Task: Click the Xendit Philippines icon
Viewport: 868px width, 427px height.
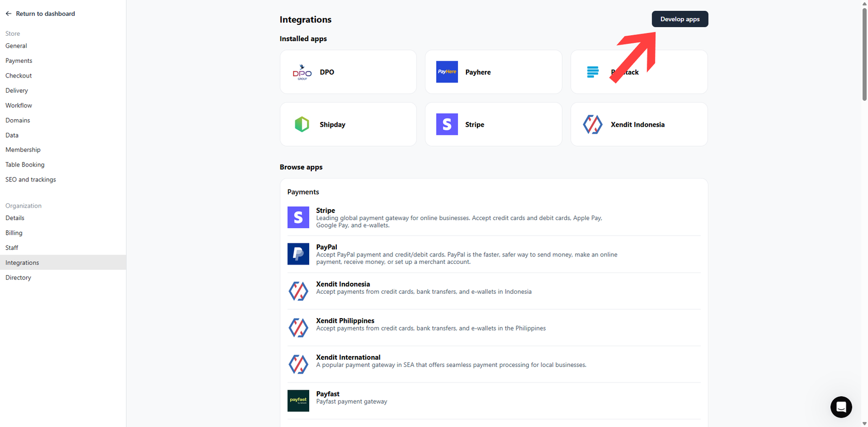Action: [x=298, y=327]
